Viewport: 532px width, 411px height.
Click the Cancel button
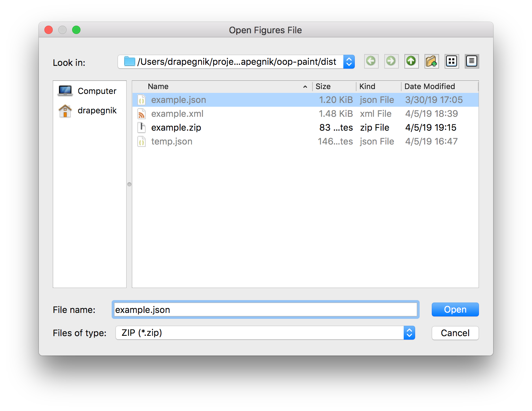[x=455, y=333]
